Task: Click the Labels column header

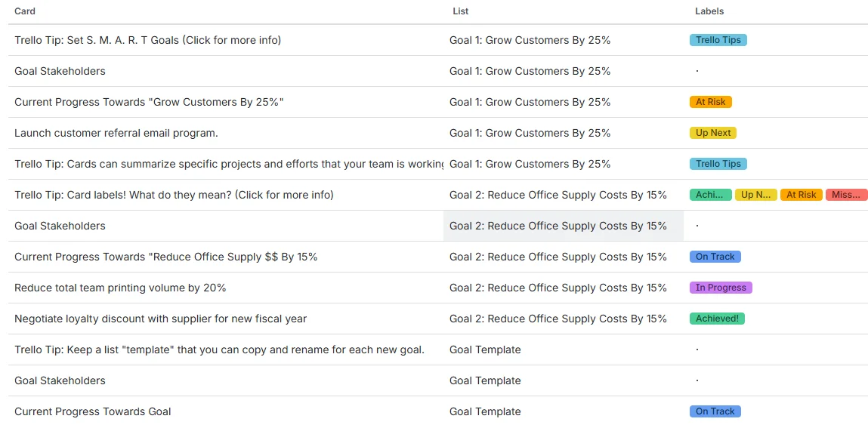Action: point(709,11)
